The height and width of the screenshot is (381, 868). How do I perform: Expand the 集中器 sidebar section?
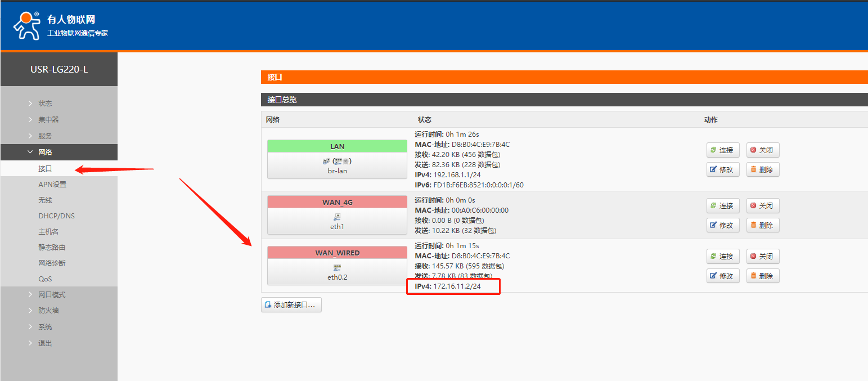48,120
